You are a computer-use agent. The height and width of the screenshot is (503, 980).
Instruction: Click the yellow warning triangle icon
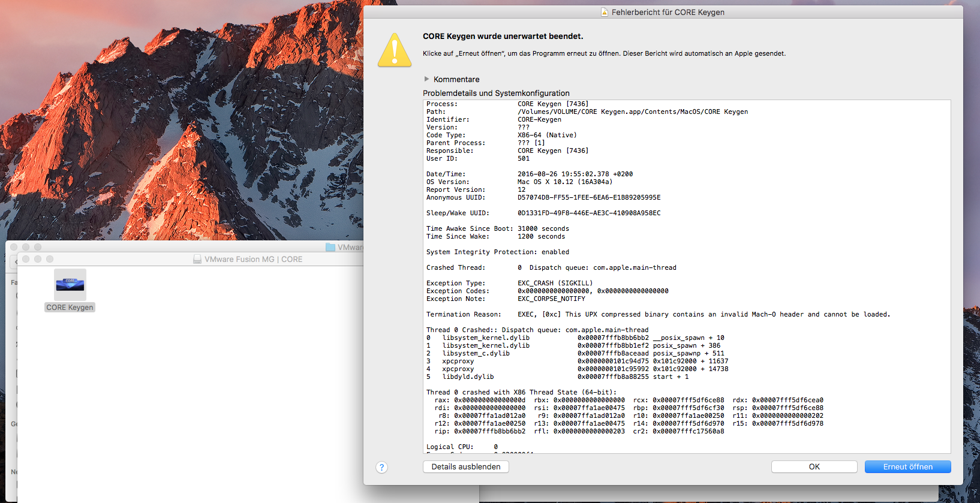(395, 50)
